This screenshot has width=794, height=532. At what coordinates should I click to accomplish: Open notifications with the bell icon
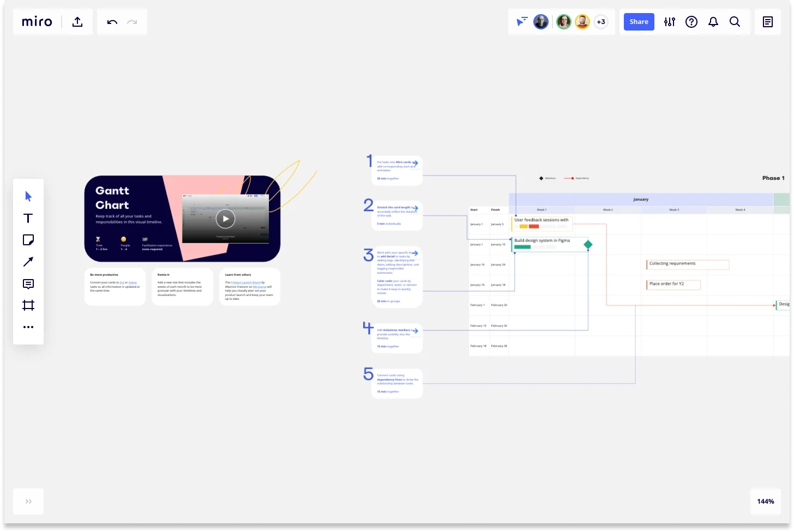[713, 22]
